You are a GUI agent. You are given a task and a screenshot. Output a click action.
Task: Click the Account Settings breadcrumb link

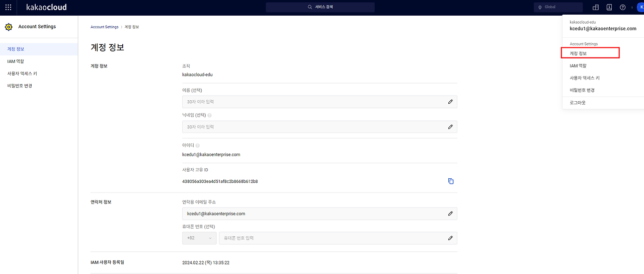105,27
